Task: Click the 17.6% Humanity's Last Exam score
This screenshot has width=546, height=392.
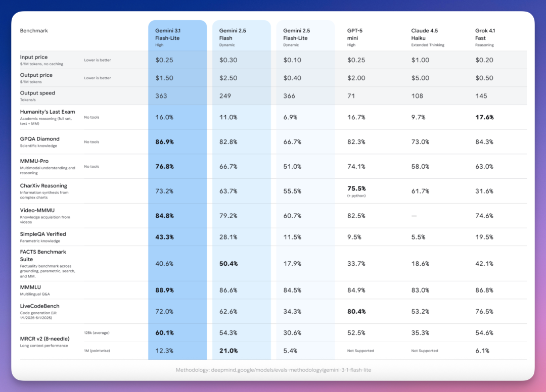Action: [x=485, y=117]
